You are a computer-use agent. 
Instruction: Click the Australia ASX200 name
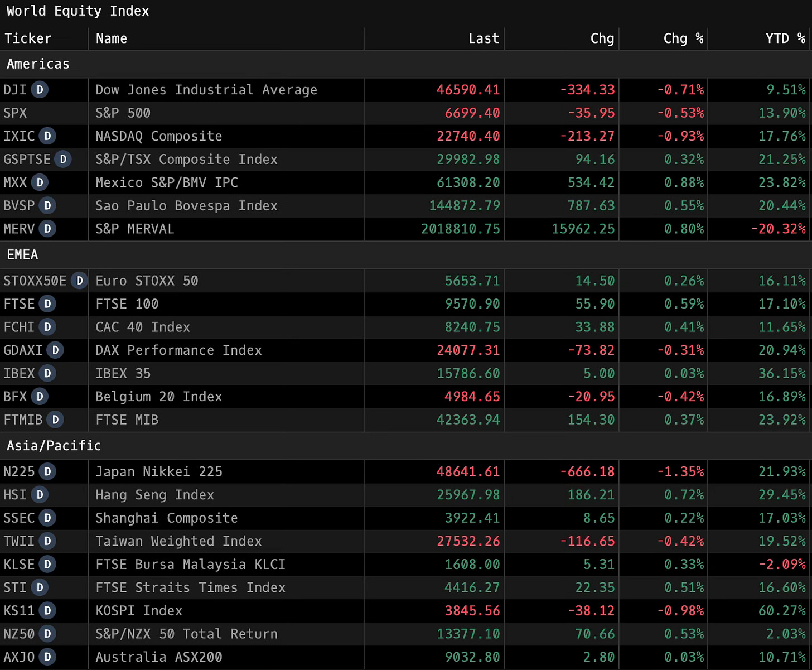point(159,657)
